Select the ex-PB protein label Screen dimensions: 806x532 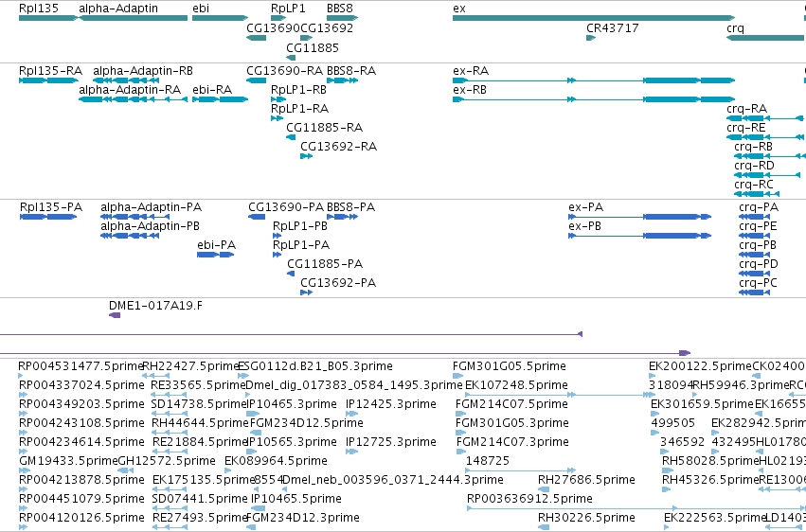[585, 226]
